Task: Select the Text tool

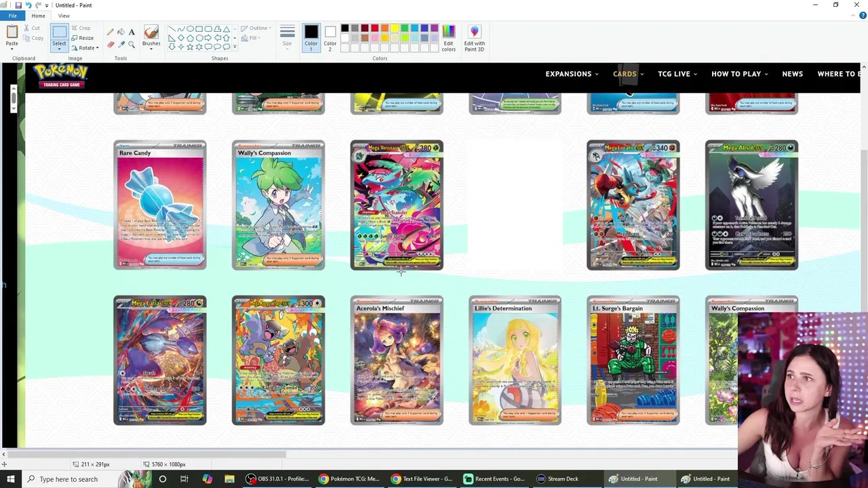Action: pos(132,32)
